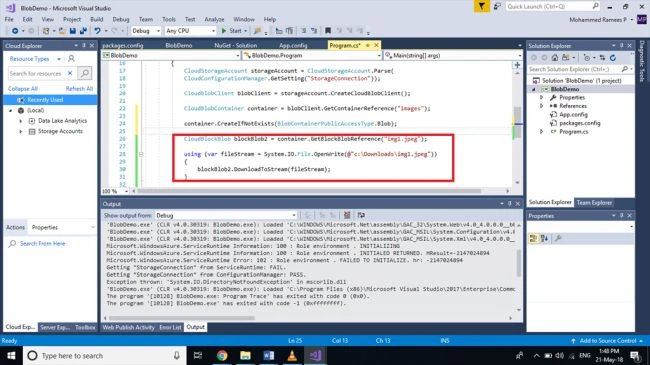Collapse the (Local) node in Cloud Explorer
This screenshot has height=365, width=650.
(11, 111)
